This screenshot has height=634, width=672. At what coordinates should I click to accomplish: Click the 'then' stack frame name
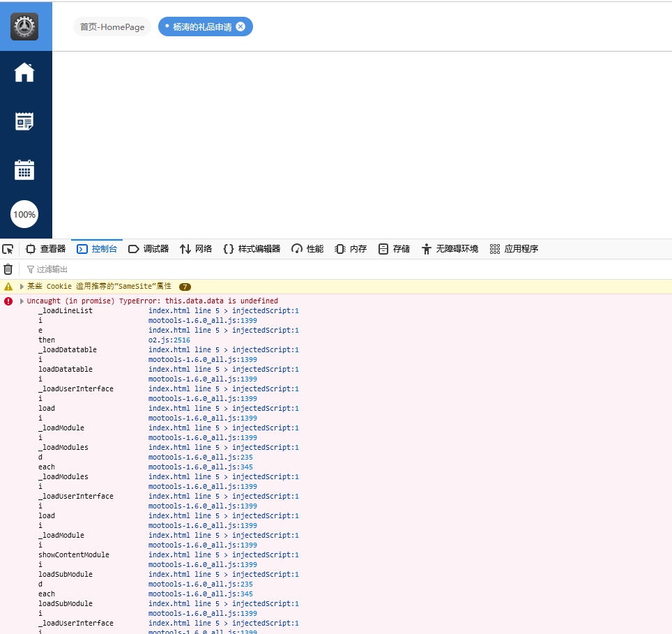47,340
